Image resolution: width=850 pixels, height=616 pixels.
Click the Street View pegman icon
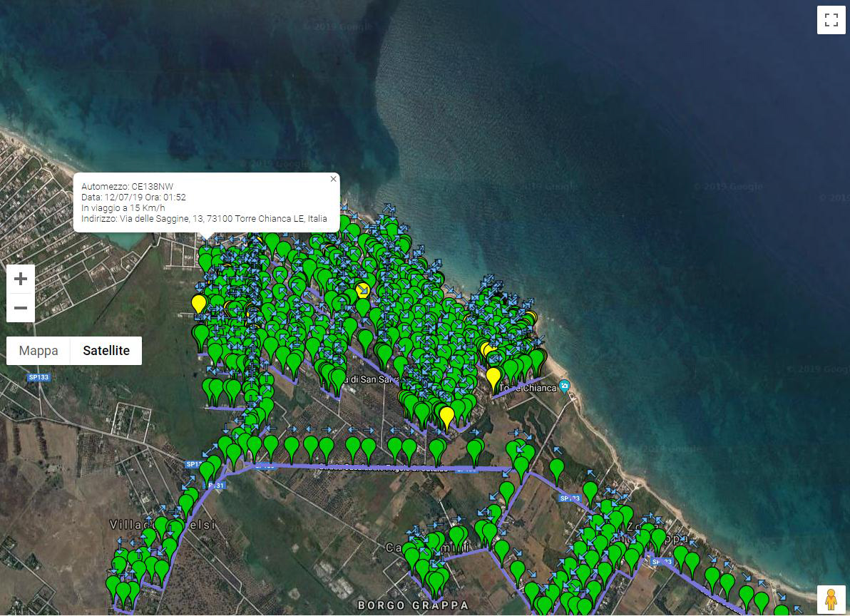(x=830, y=599)
